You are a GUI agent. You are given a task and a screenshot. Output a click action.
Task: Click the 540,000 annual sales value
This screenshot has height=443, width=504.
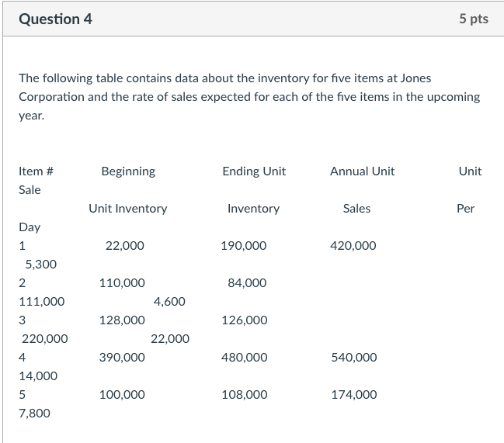coord(354,358)
